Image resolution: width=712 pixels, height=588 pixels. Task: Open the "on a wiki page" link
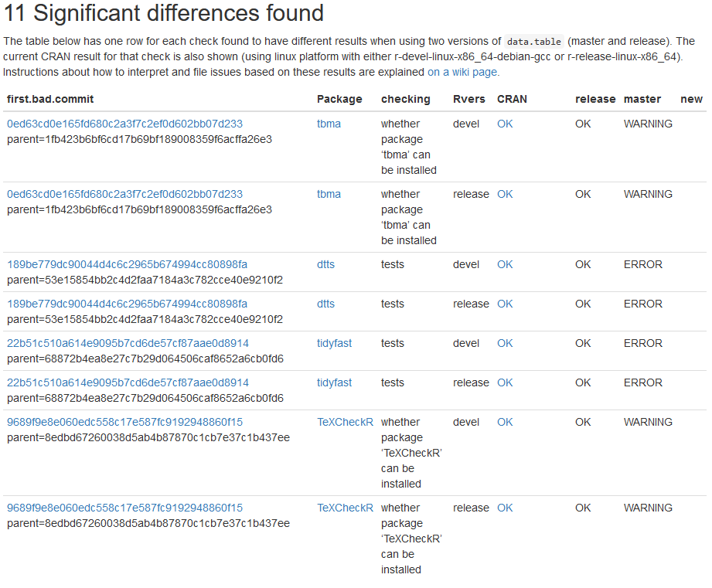point(462,72)
